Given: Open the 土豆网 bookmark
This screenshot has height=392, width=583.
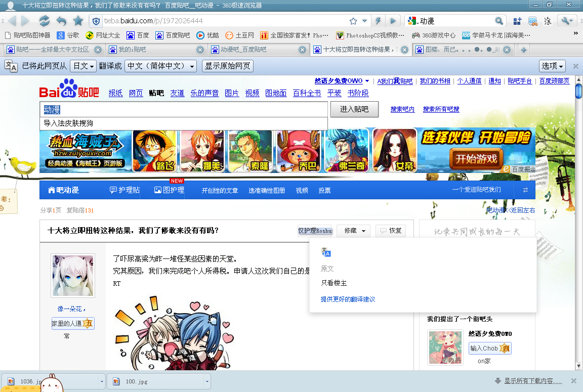Looking at the screenshot, I should click(x=239, y=35).
